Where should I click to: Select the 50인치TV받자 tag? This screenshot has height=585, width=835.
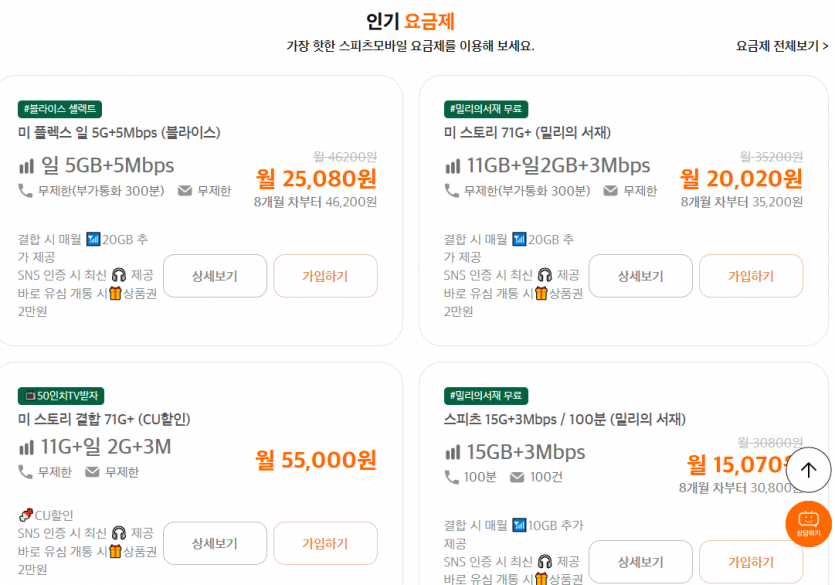pos(62,395)
